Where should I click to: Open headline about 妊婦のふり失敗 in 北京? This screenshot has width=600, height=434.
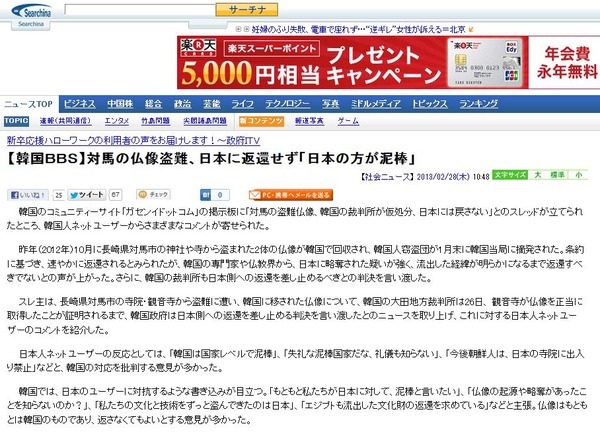(359, 29)
